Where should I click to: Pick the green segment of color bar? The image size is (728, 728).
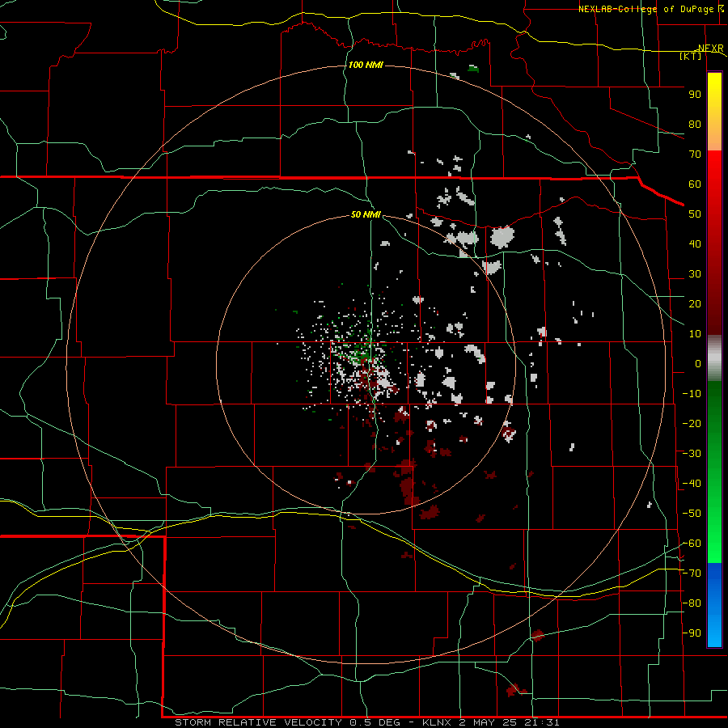(x=714, y=472)
